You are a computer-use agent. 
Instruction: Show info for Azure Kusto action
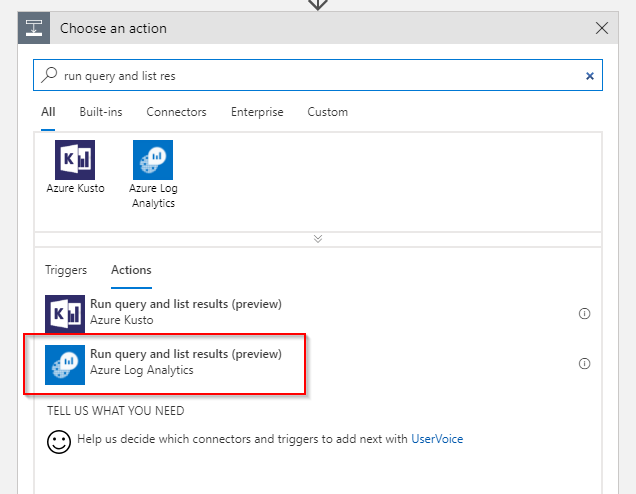584,314
